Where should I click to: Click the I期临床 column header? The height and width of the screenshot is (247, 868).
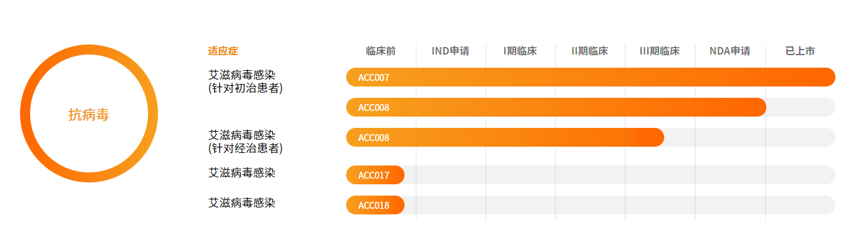[520, 51]
